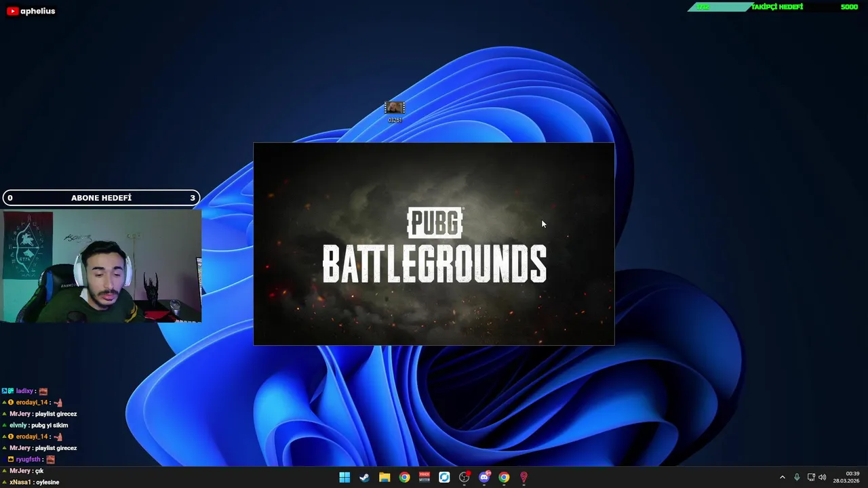Open Steam from the taskbar
Image resolution: width=868 pixels, height=488 pixels.
pyautogui.click(x=364, y=477)
